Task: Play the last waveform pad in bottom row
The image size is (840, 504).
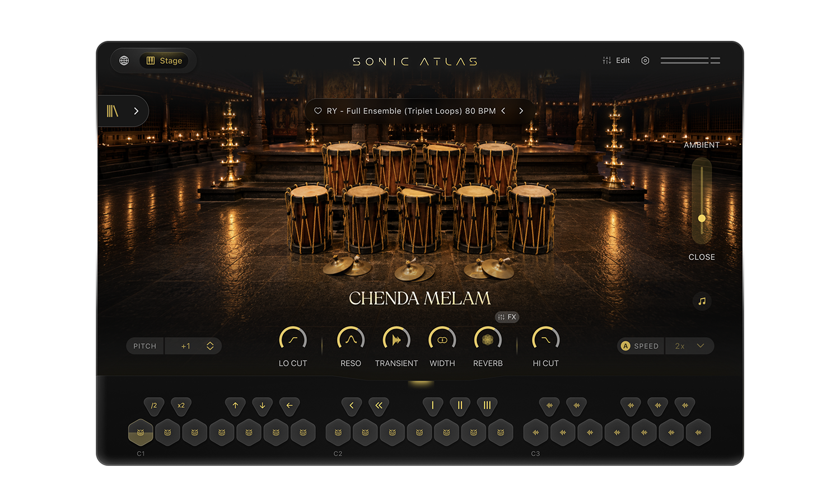Action: coord(698,432)
